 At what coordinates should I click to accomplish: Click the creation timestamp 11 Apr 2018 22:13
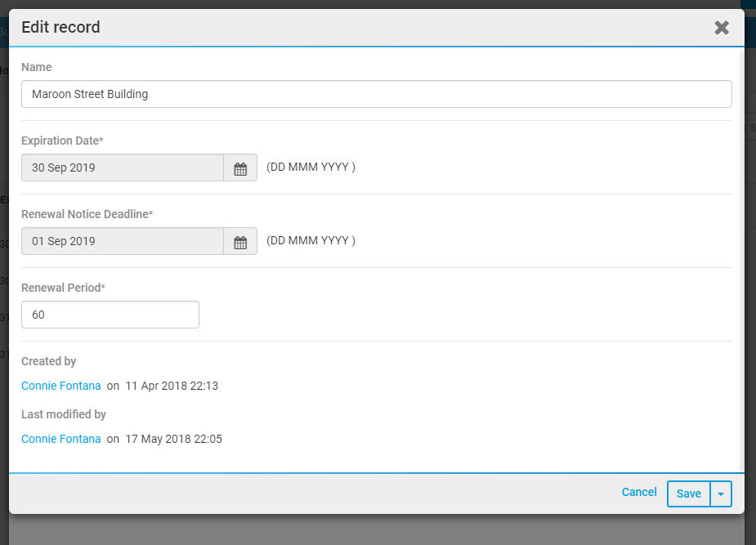[172, 386]
